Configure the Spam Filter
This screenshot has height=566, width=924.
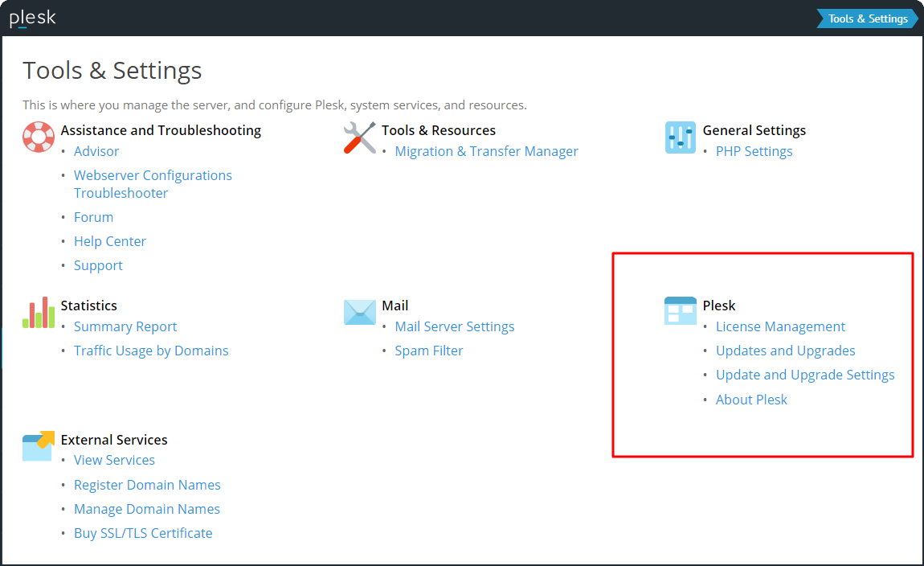pos(428,351)
